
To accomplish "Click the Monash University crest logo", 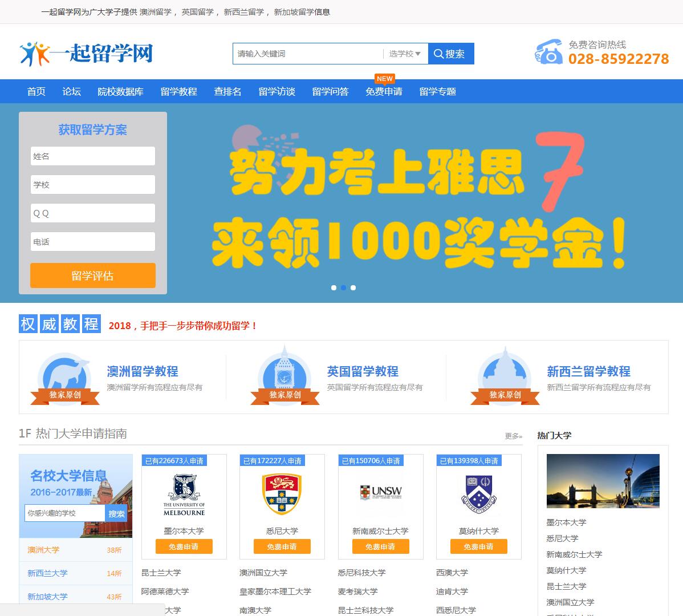I will coord(479,494).
